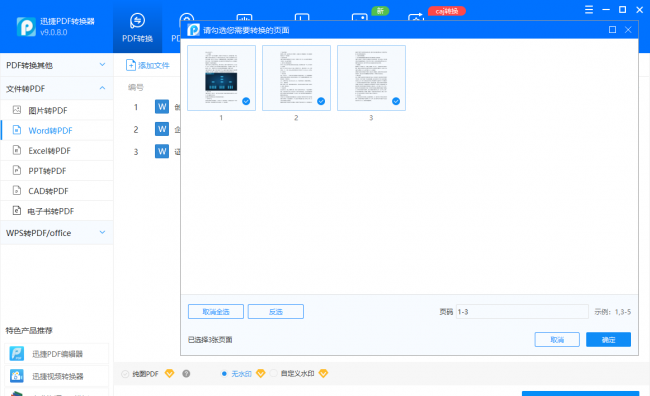Click the 迅捷PDF转换器 app logo

coord(26,27)
